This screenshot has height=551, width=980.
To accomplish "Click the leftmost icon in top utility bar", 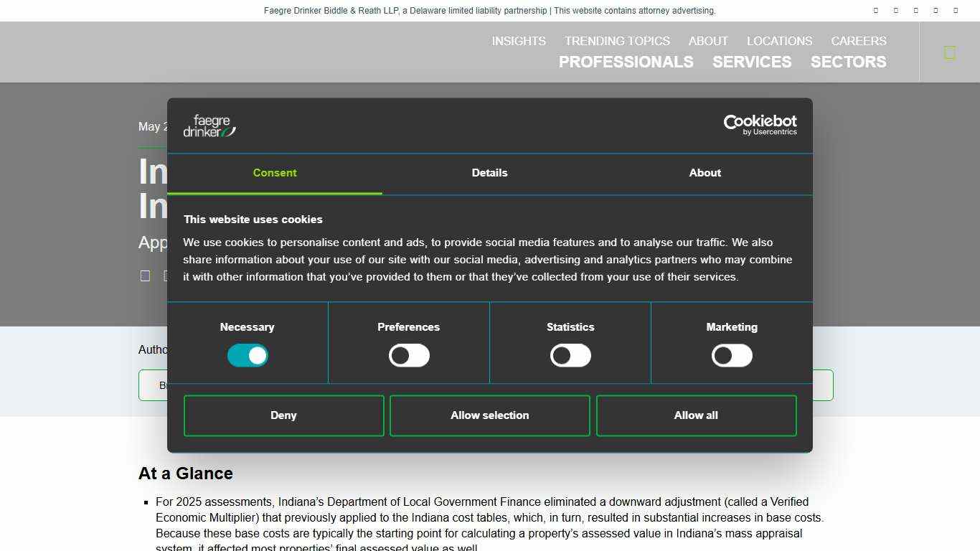I will (875, 11).
